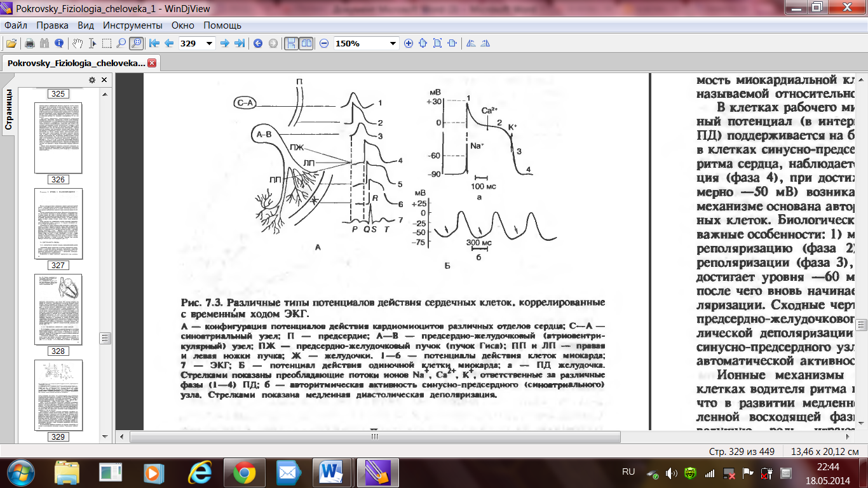Screen dimensions: 868x488
Task: Open the page number 329 dropdown
Action: [x=210, y=43]
